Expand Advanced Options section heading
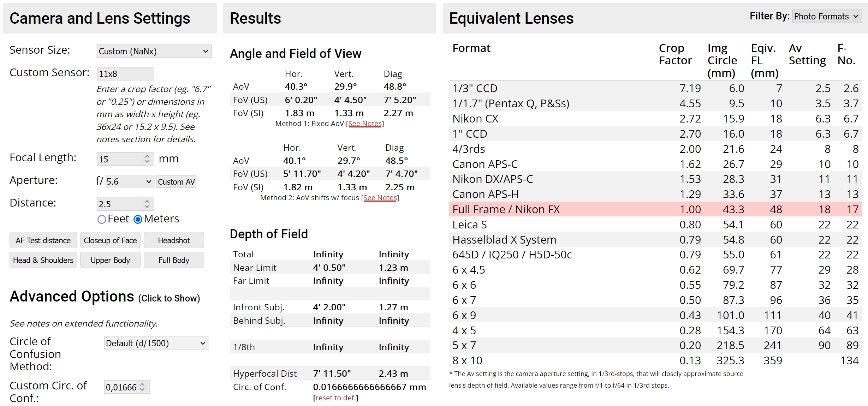 point(105,297)
